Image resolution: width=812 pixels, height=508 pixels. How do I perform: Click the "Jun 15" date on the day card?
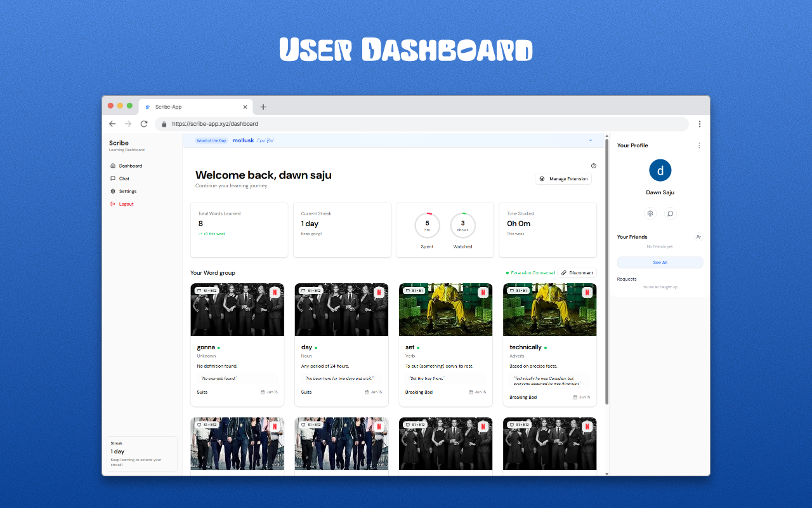pos(376,392)
